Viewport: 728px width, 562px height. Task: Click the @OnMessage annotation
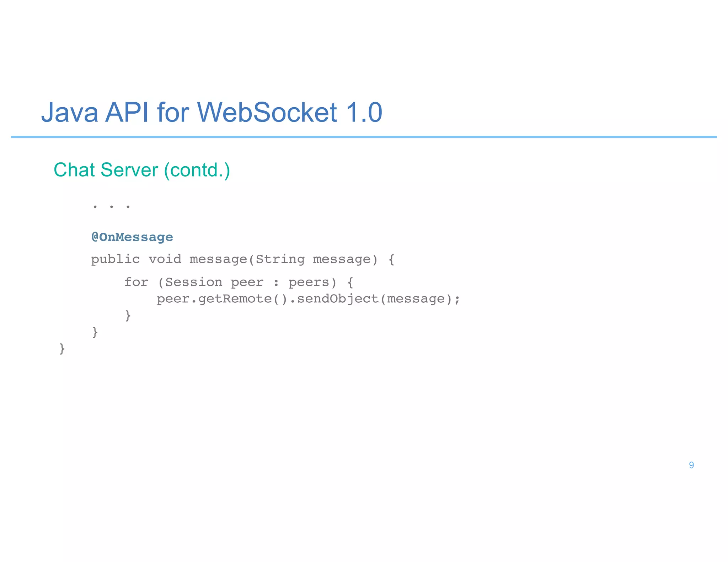(x=132, y=237)
